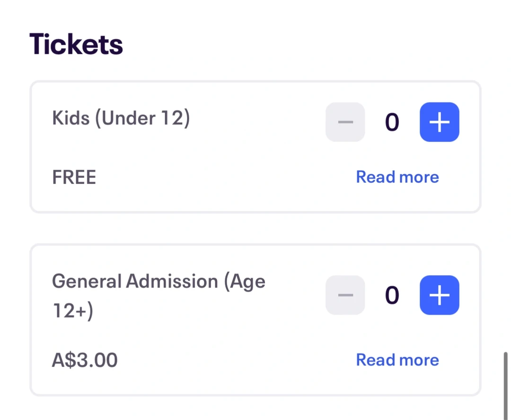This screenshot has height=420, width=511.
Task: Click the General Admission quantity number
Action: 392,295
